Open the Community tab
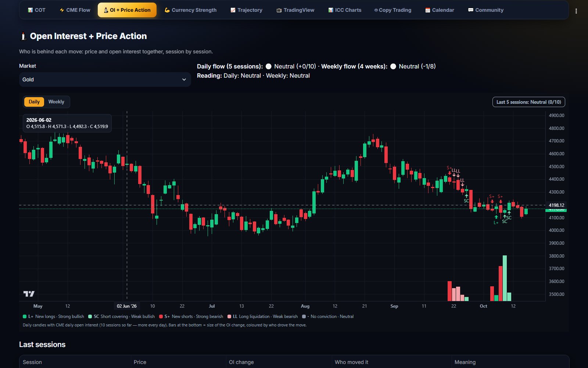This screenshot has width=588, height=368. click(485, 10)
